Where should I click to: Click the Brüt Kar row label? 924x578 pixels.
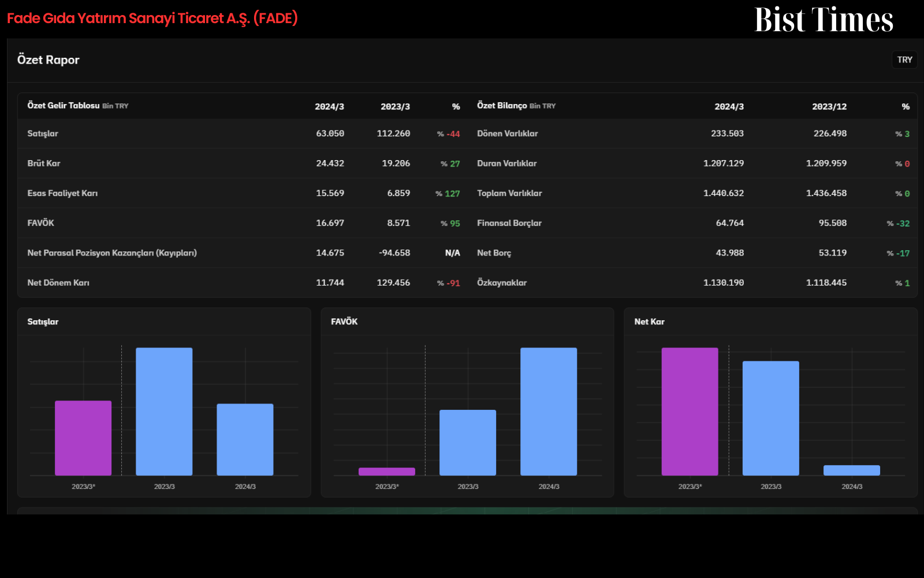44,164
